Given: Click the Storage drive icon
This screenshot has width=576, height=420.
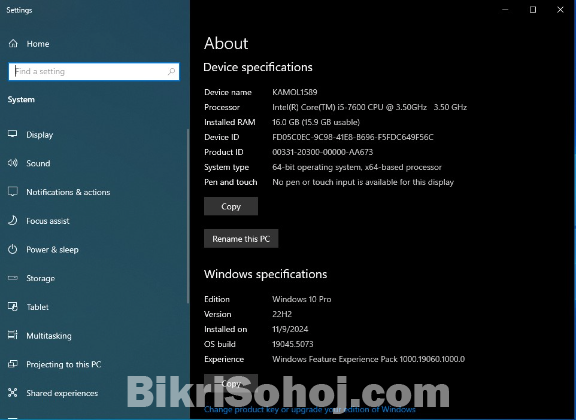Looking at the screenshot, I should click(12, 278).
